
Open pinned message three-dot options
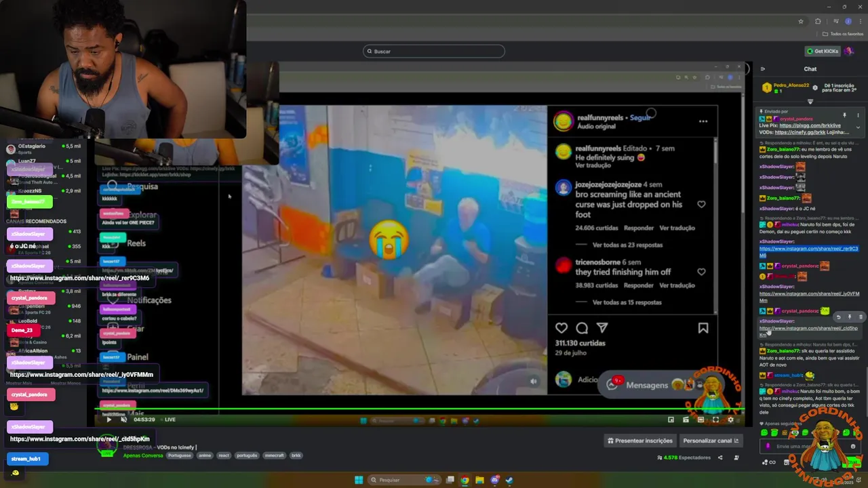858,115
